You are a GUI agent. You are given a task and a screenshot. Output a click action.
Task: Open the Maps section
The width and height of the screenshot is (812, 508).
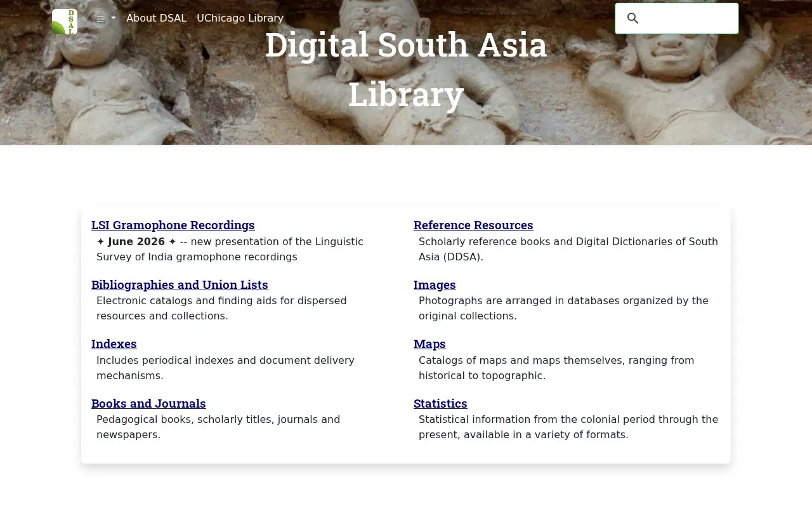(429, 344)
